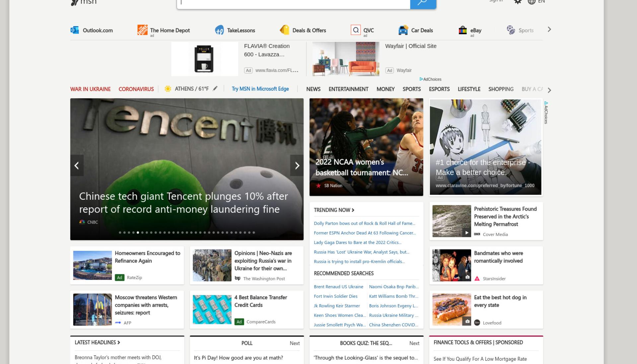Open the eBay shopping bag icon

click(463, 30)
